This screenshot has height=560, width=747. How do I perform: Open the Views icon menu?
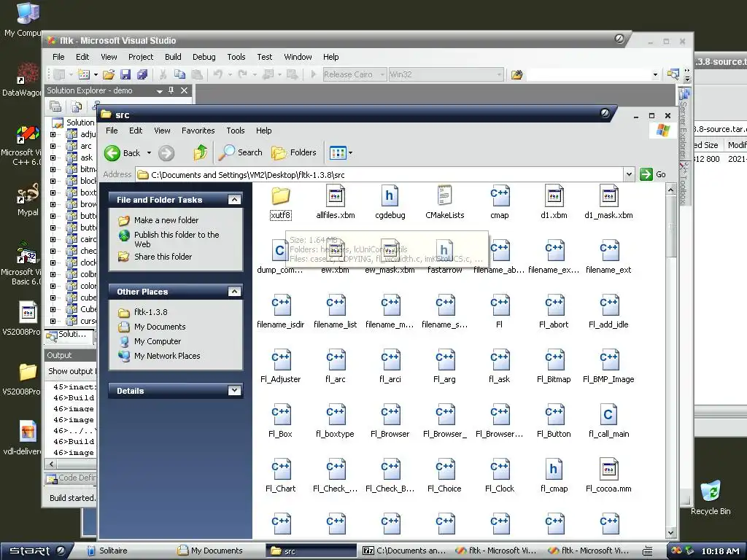[x=341, y=153]
